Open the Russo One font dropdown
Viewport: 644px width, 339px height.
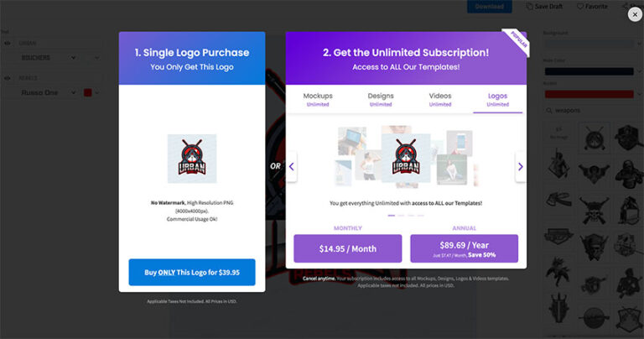point(49,93)
